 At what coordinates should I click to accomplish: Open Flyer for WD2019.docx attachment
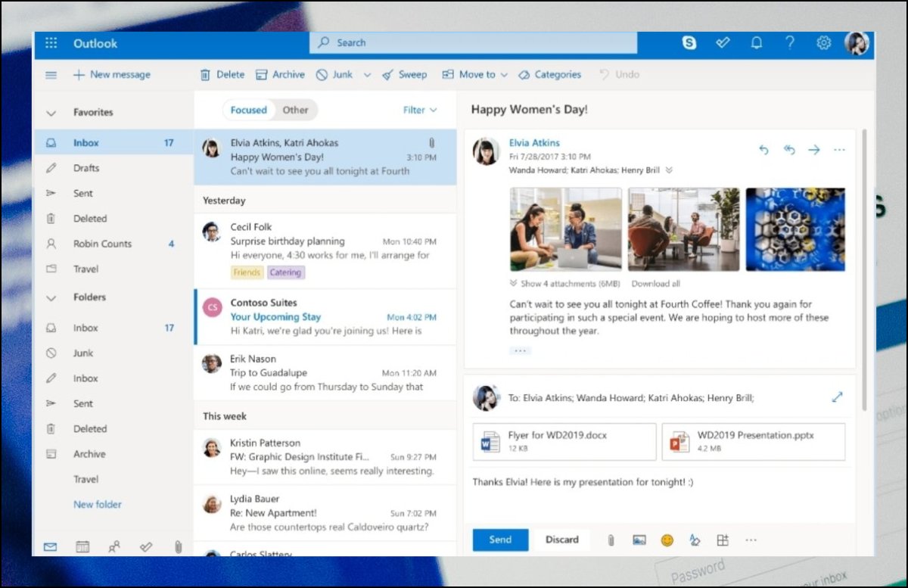pyautogui.click(x=564, y=442)
